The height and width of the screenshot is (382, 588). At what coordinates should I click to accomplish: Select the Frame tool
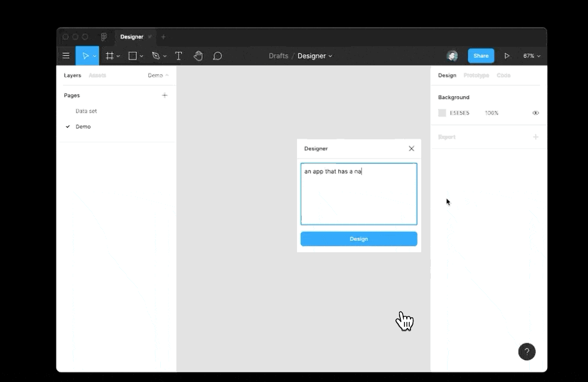click(109, 56)
